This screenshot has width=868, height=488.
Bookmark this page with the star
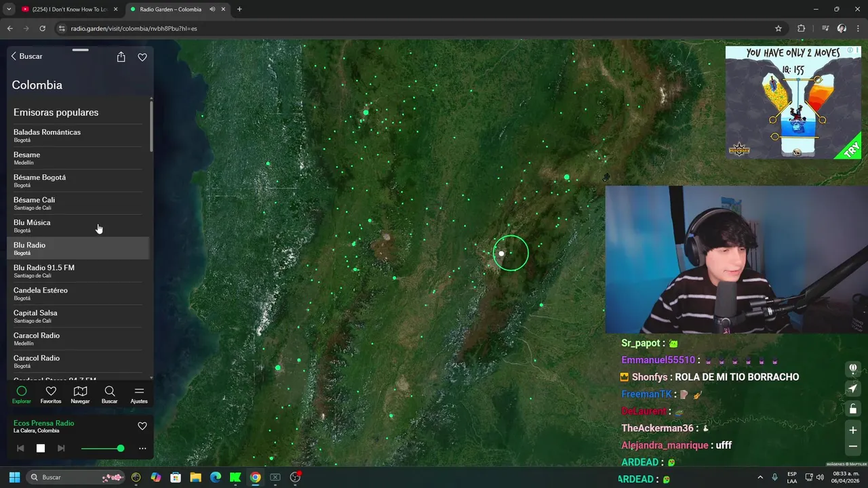(x=778, y=28)
